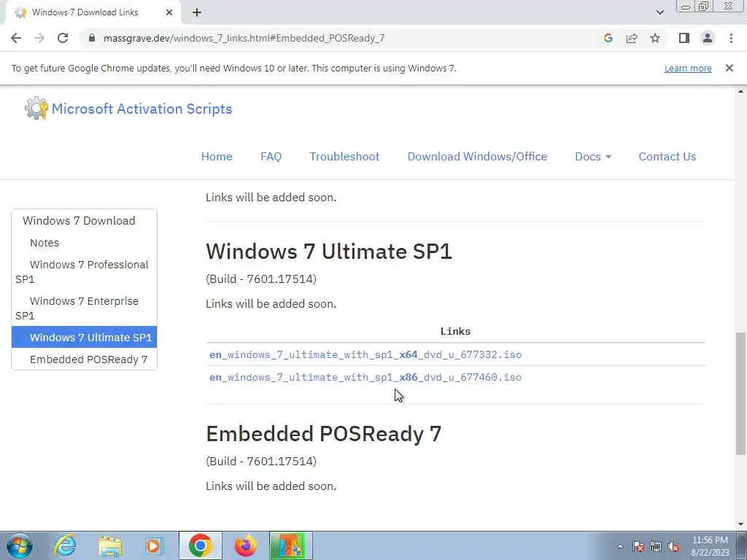Click the Links table column header
747x560 pixels.
coord(455,332)
